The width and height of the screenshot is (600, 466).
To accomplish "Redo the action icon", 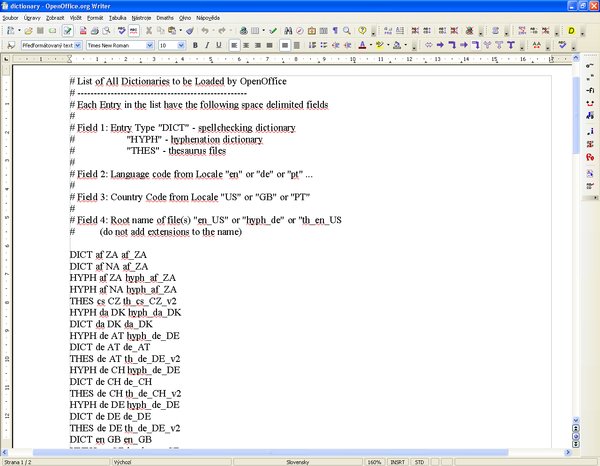I will point(222,31).
